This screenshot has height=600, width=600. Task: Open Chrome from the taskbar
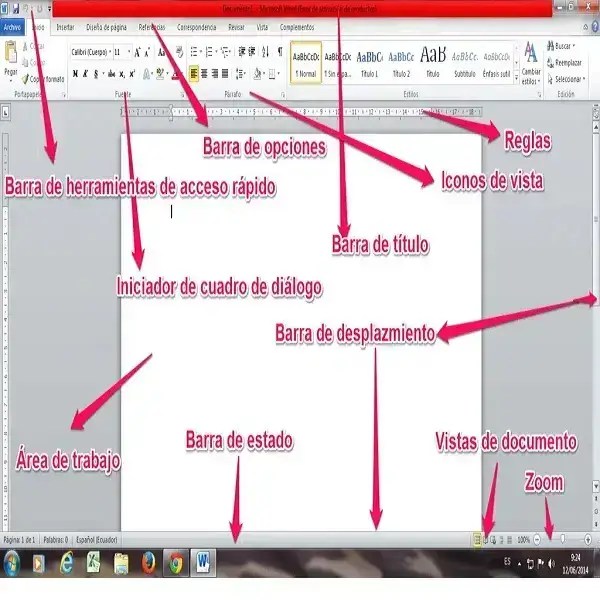point(176,562)
